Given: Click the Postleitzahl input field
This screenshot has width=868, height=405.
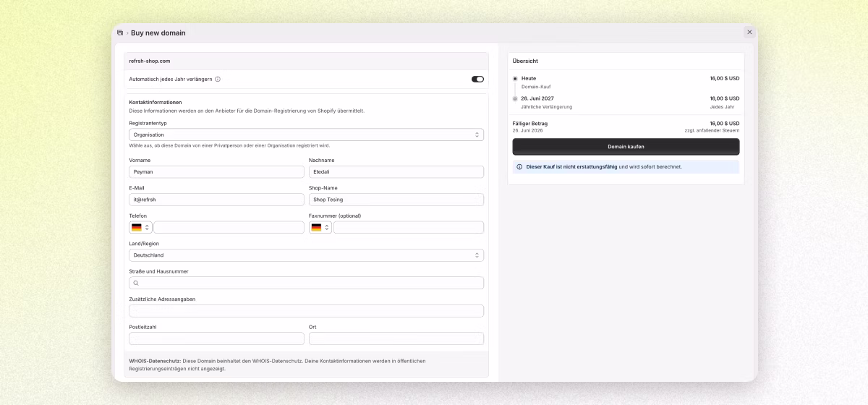Looking at the screenshot, I should [x=217, y=338].
